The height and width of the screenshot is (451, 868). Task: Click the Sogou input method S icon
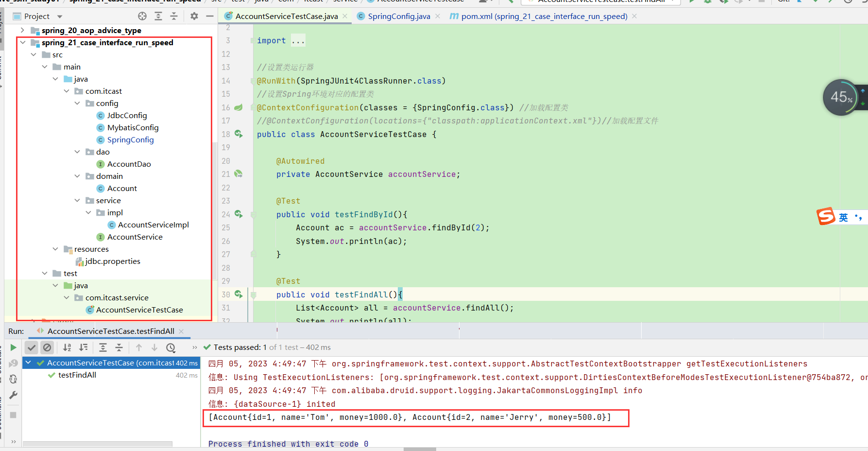(x=825, y=216)
